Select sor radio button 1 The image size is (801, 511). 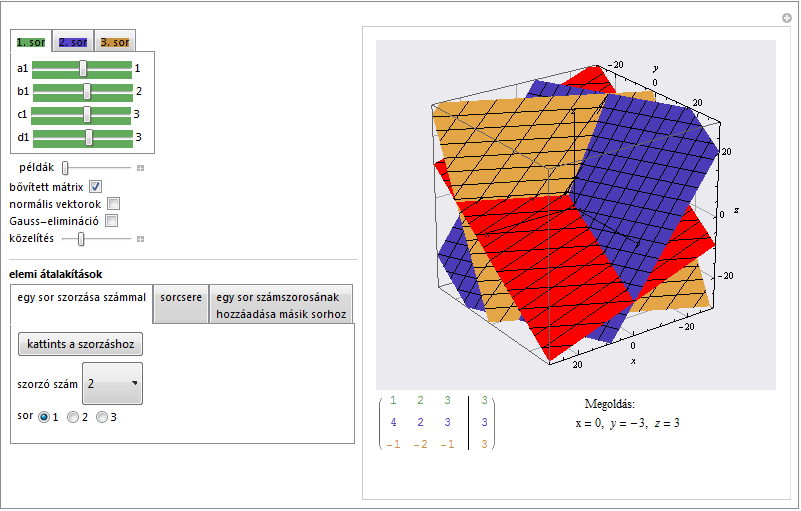[x=44, y=417]
